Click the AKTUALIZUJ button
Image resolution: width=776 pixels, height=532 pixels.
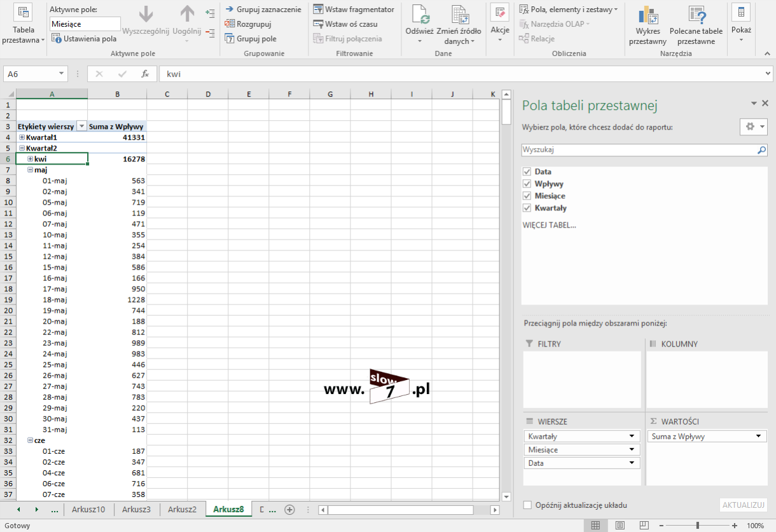(744, 505)
